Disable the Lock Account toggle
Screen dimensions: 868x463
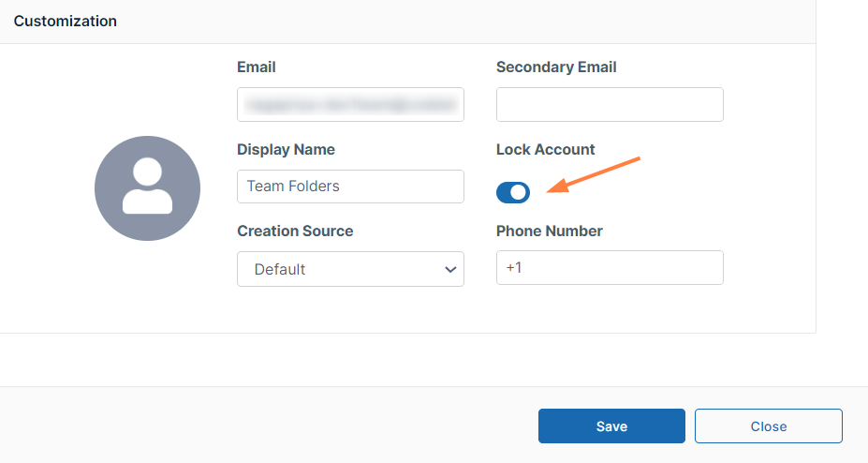(x=513, y=192)
